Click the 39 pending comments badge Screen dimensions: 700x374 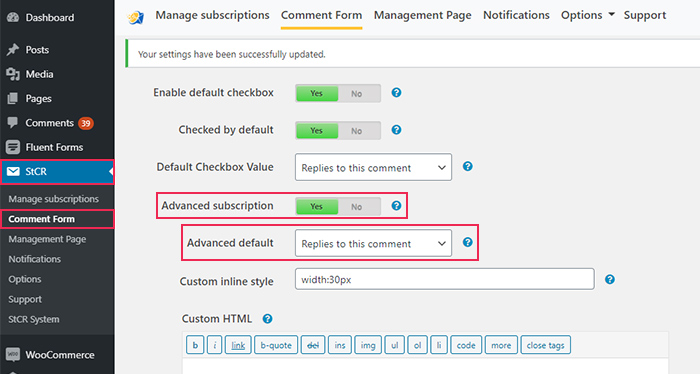[x=86, y=123]
